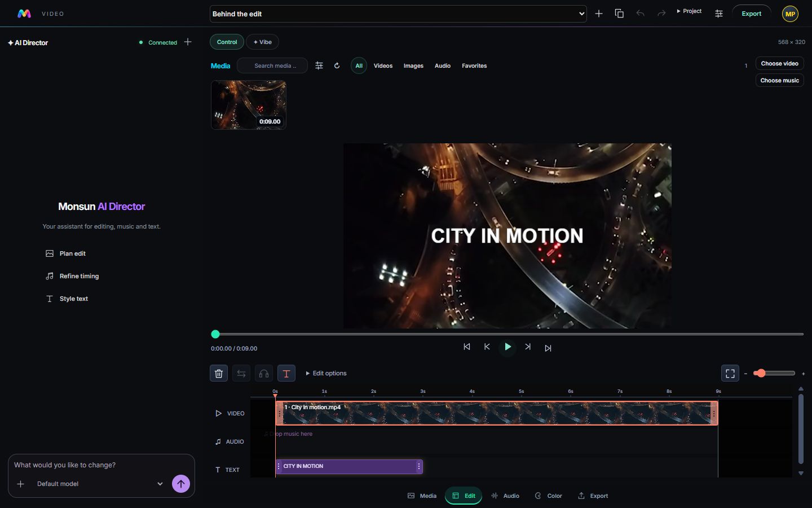Open the Export bottom tab
The image size is (812, 508).
pyautogui.click(x=593, y=496)
